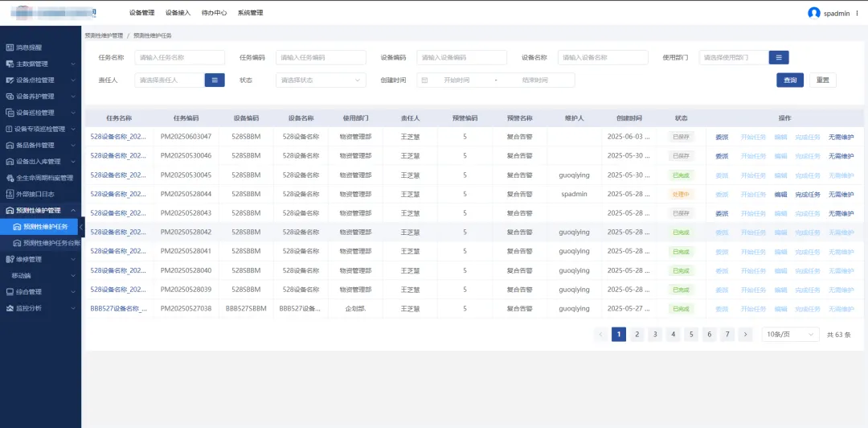Go to previous page with left arrow

(600, 335)
